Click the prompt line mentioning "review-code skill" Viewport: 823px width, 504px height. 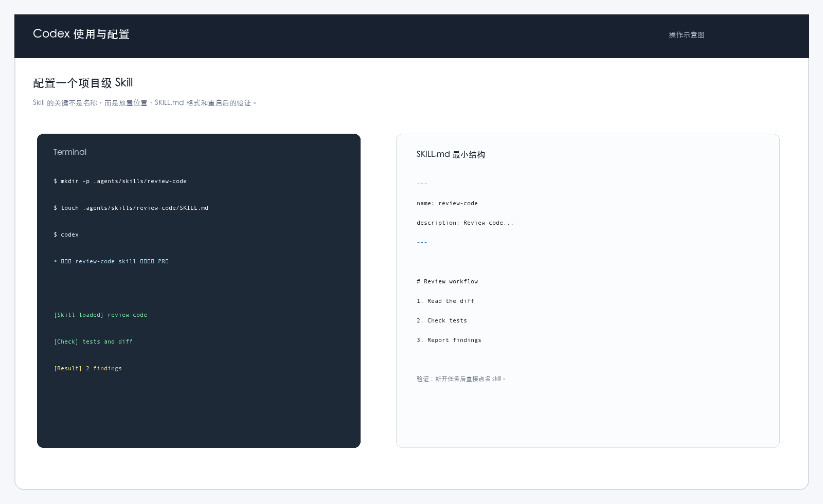point(111,261)
